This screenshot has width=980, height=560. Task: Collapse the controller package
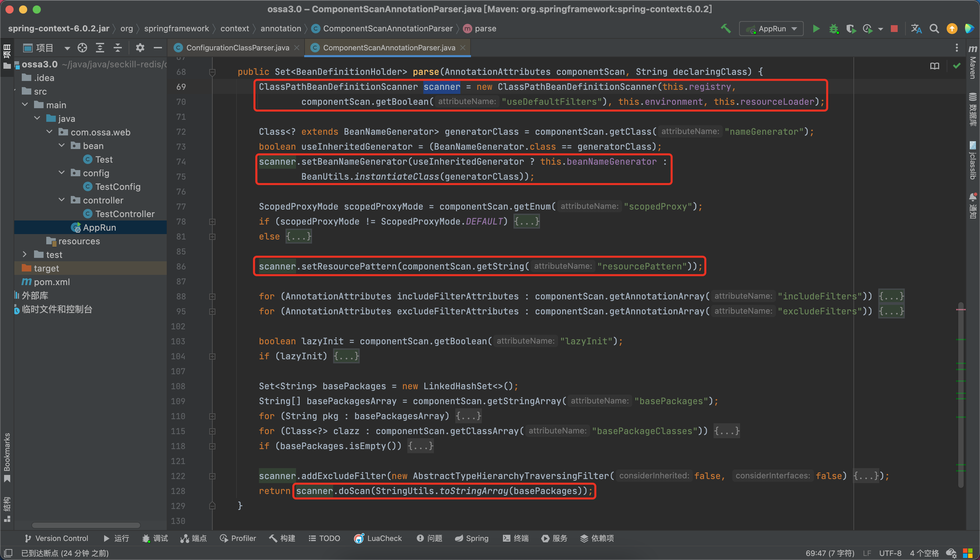[62, 200]
